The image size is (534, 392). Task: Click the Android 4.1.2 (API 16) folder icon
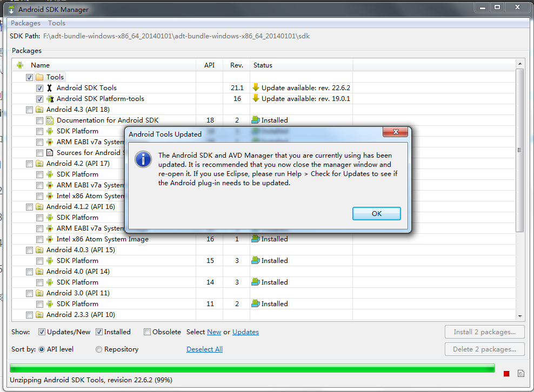(39, 207)
